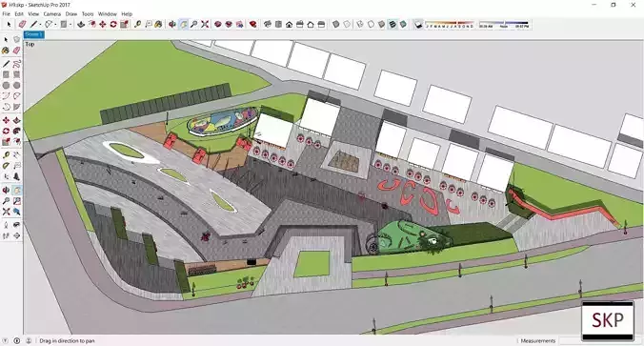Screen dimensions: 644x346
Task: Toggle Back Edges style
Action: [x=347, y=24]
